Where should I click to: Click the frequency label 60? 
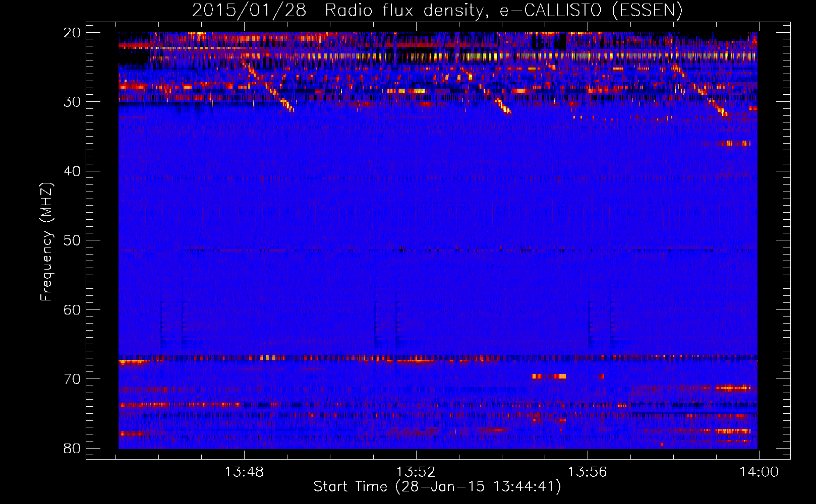pyautogui.click(x=72, y=310)
